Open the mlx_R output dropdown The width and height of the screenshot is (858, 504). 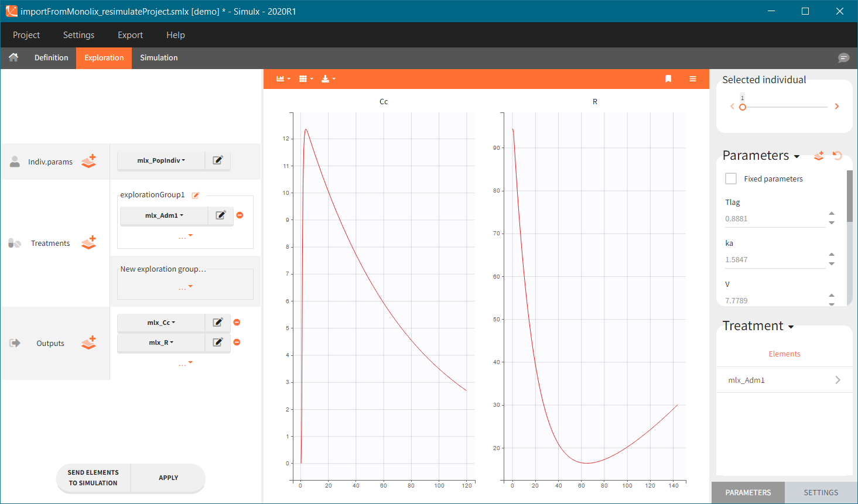pos(161,342)
